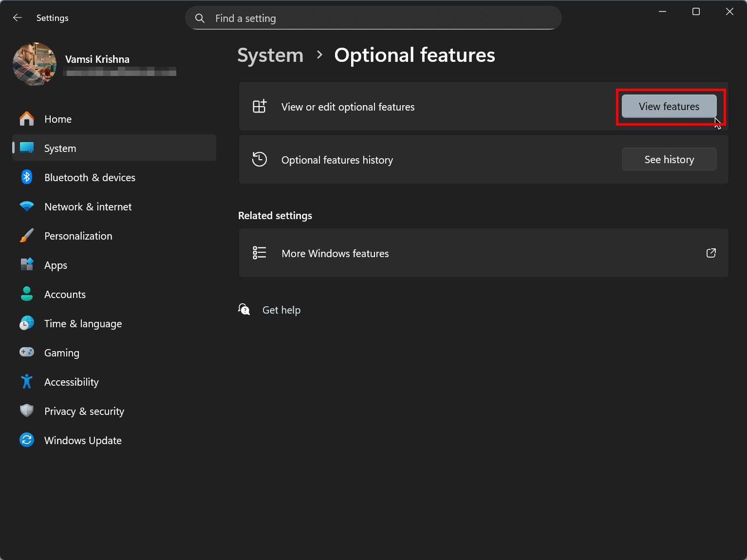Click the Accessibility person icon

(27, 381)
